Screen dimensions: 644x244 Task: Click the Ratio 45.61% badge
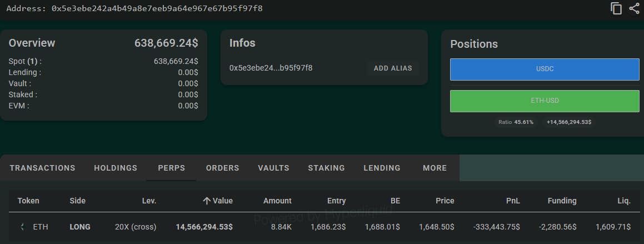click(x=516, y=122)
